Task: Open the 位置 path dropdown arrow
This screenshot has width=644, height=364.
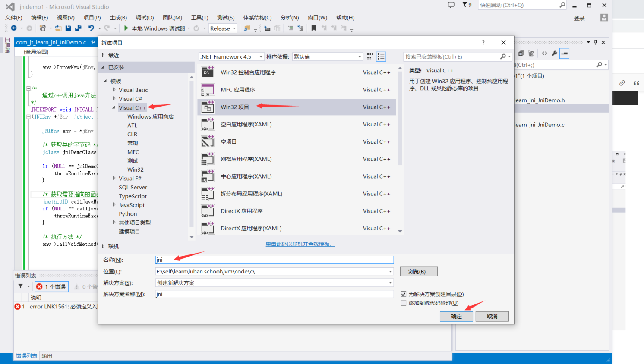Action: [x=390, y=271]
